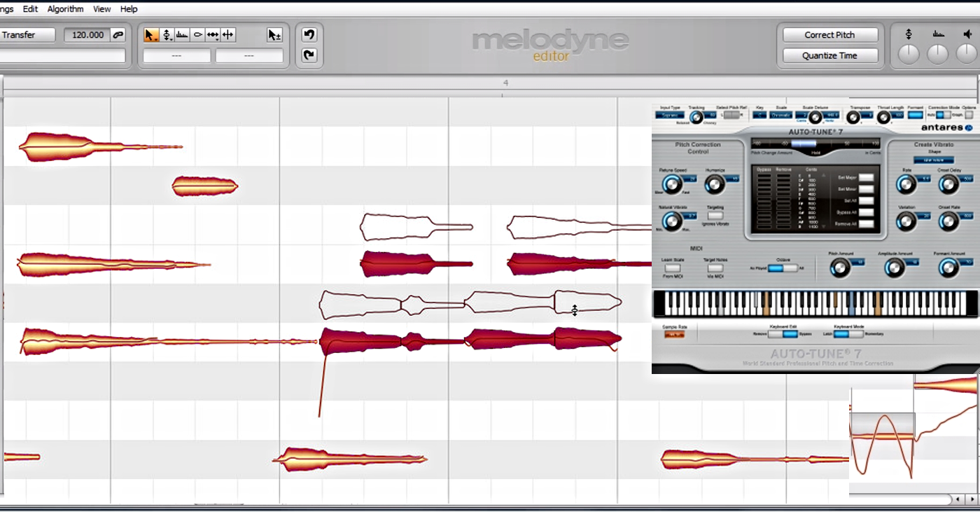Image resolution: width=980 pixels, height=512 pixels.
Task: Open the Scale dropdown in Auto-Tune
Action: click(781, 115)
